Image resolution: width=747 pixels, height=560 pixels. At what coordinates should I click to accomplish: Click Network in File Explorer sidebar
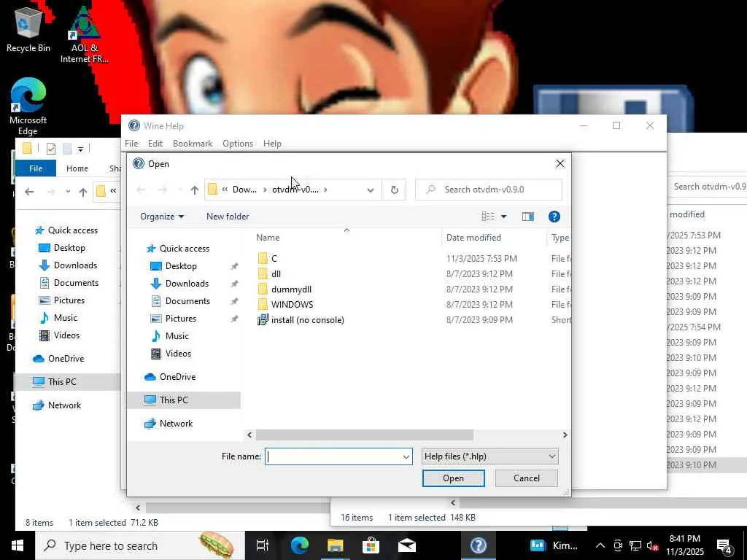(64, 405)
